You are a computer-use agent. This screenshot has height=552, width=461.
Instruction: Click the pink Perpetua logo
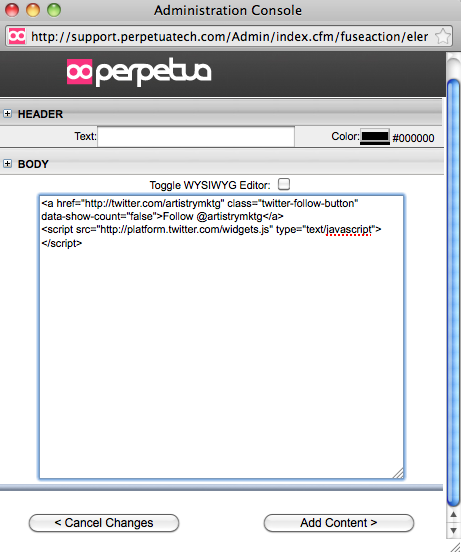[x=139, y=72]
